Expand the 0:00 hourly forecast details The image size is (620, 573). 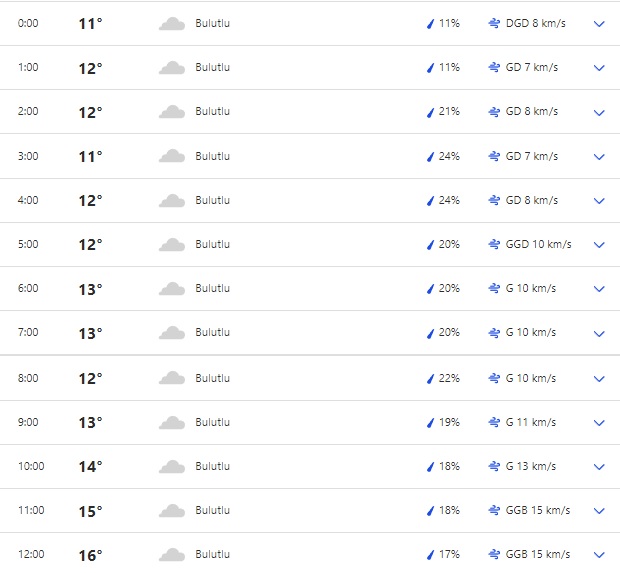tap(599, 24)
